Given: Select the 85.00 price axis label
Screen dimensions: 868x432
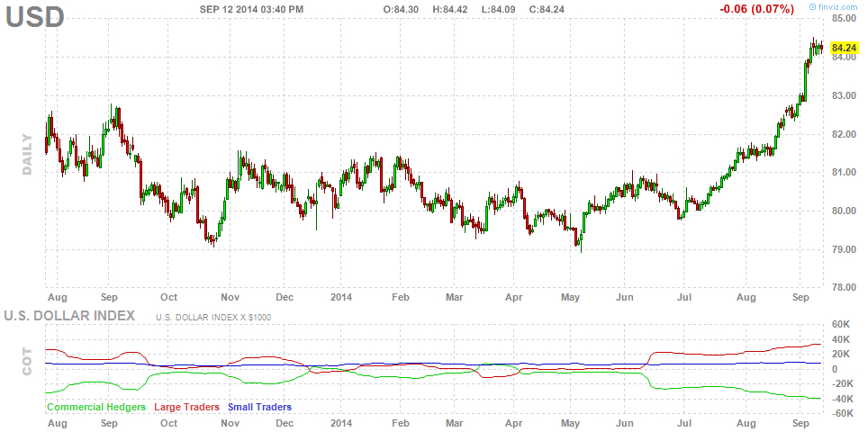Looking at the screenshot, I should pos(844,18).
